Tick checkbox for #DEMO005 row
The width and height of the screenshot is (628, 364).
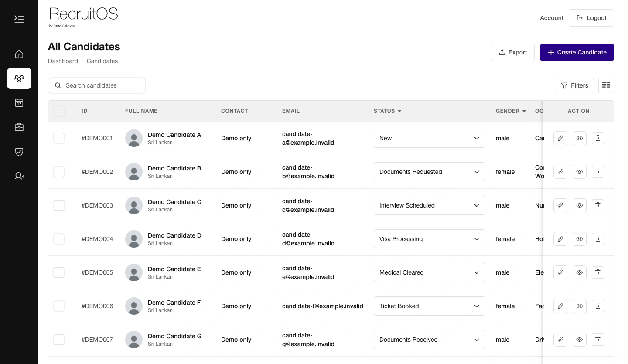click(x=59, y=272)
